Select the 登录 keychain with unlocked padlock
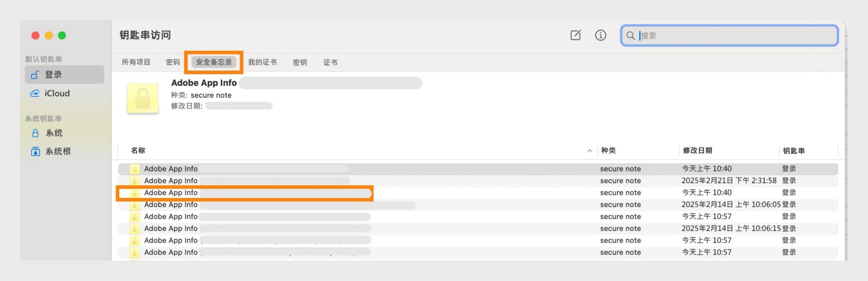The image size is (868, 281). point(53,75)
